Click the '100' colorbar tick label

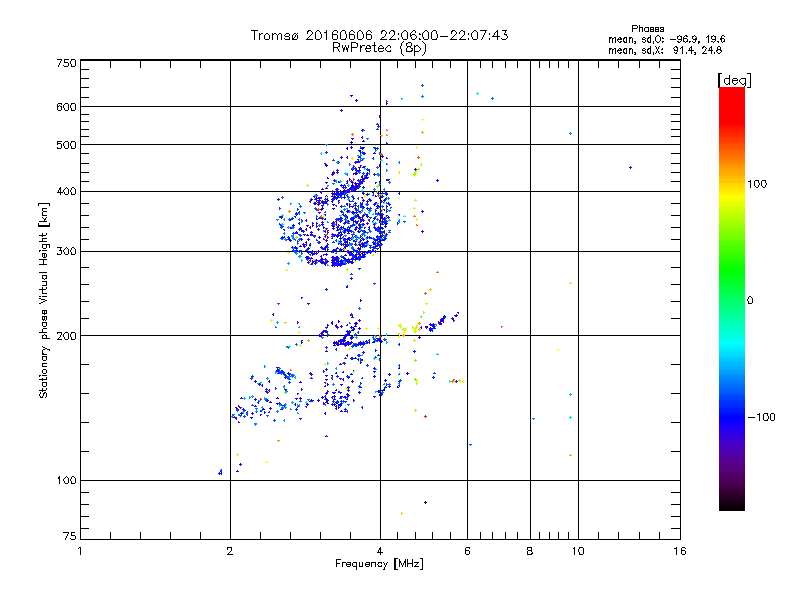[x=757, y=184]
